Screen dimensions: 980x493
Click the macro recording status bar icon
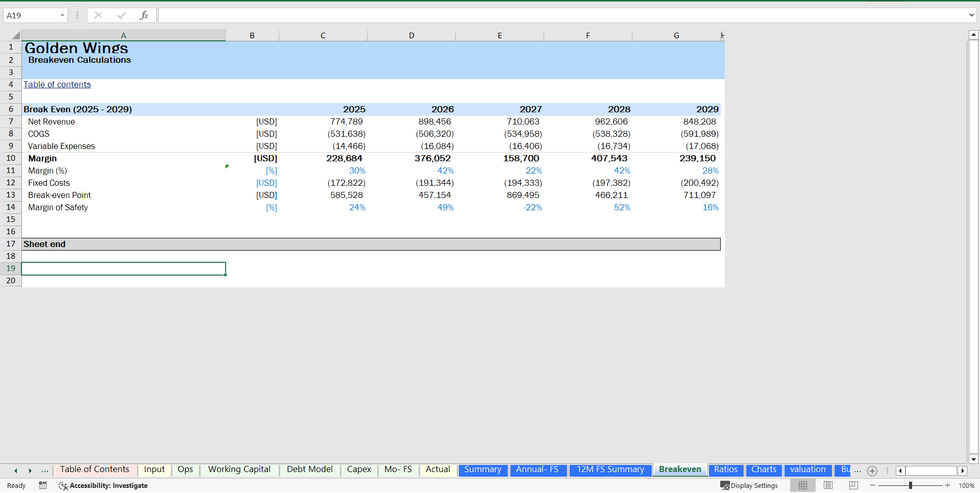click(43, 485)
